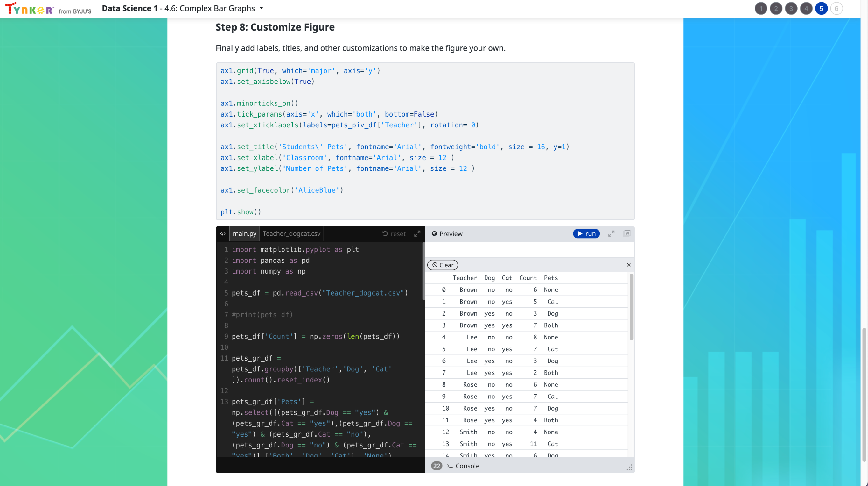Click the console message count badge
Image resolution: width=868 pixels, height=486 pixels.
pos(437,466)
